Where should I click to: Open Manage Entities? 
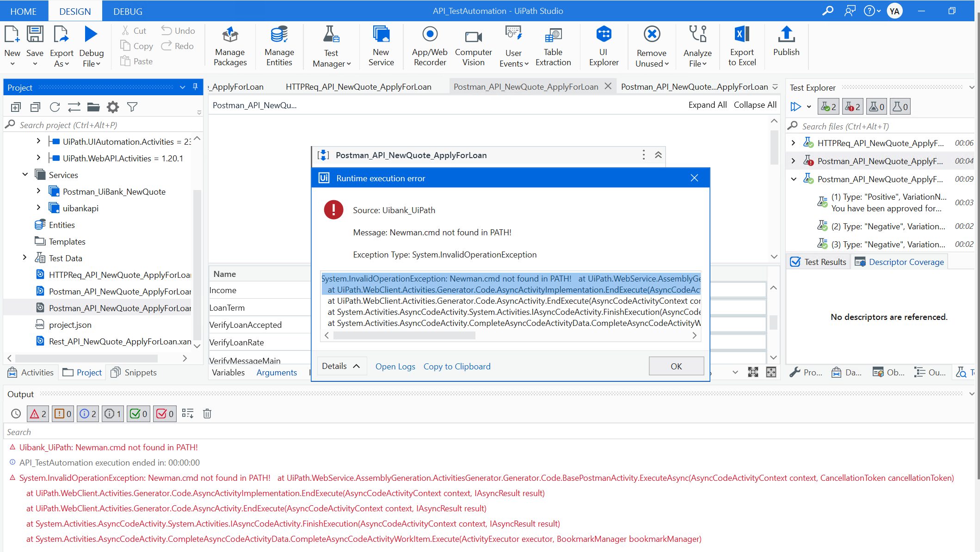tap(279, 46)
